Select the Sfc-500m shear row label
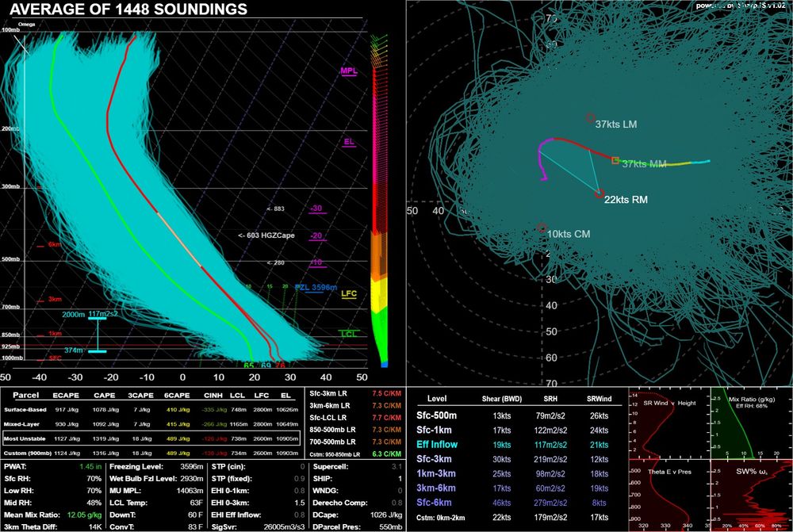 point(436,415)
